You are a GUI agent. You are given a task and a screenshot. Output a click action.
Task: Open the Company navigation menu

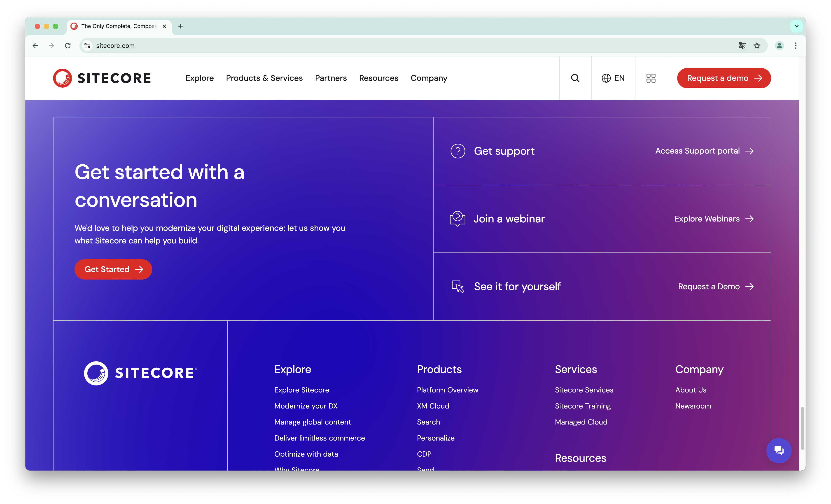[429, 78]
